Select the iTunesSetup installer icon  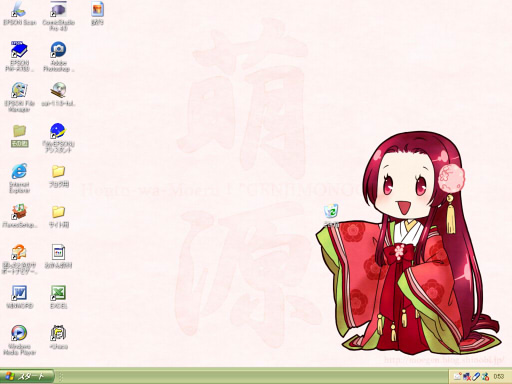[x=19, y=216]
